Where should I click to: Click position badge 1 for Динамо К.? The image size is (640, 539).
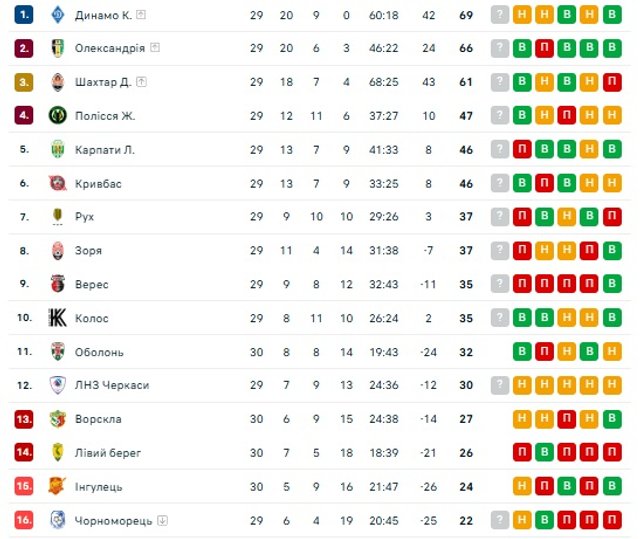coord(24,15)
